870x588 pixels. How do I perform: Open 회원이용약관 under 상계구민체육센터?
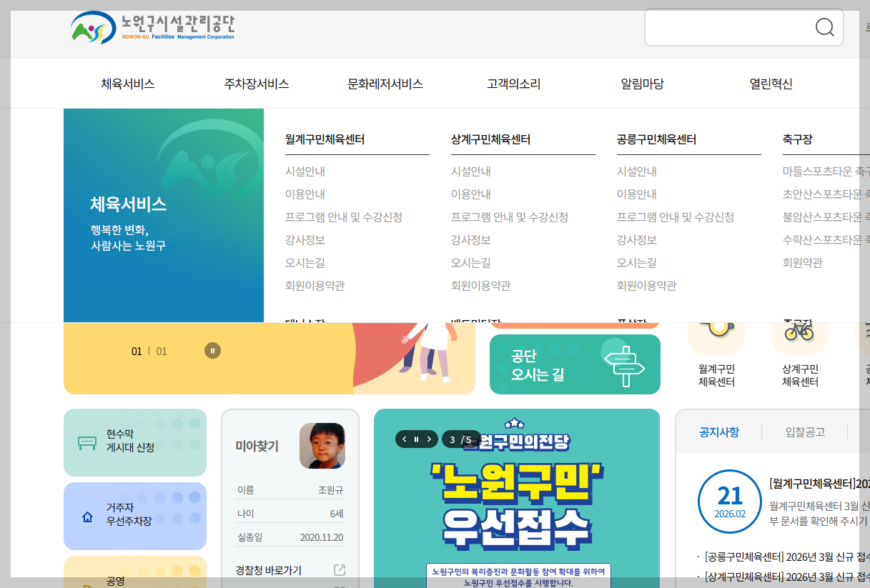pyautogui.click(x=481, y=286)
